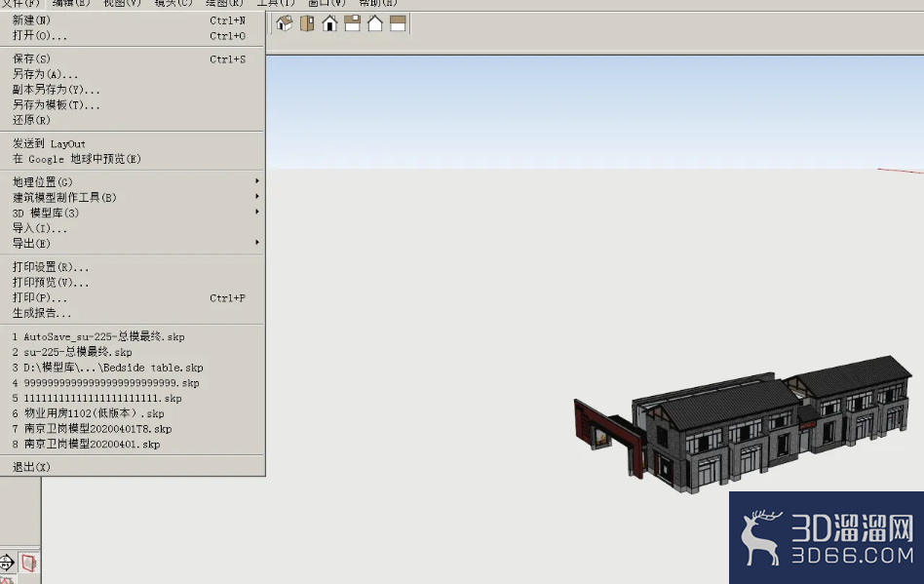The width and height of the screenshot is (924, 584).
Task: Choose 新建(N) from the File menu
Action: [132, 20]
